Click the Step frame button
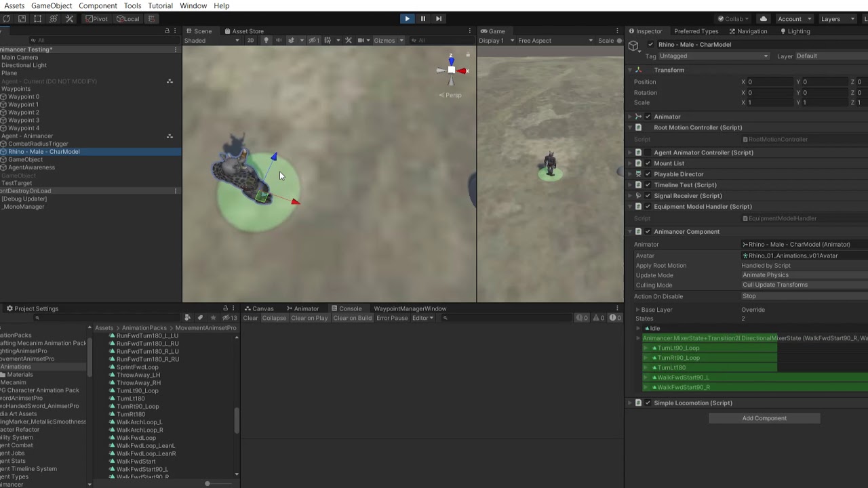 tap(439, 19)
